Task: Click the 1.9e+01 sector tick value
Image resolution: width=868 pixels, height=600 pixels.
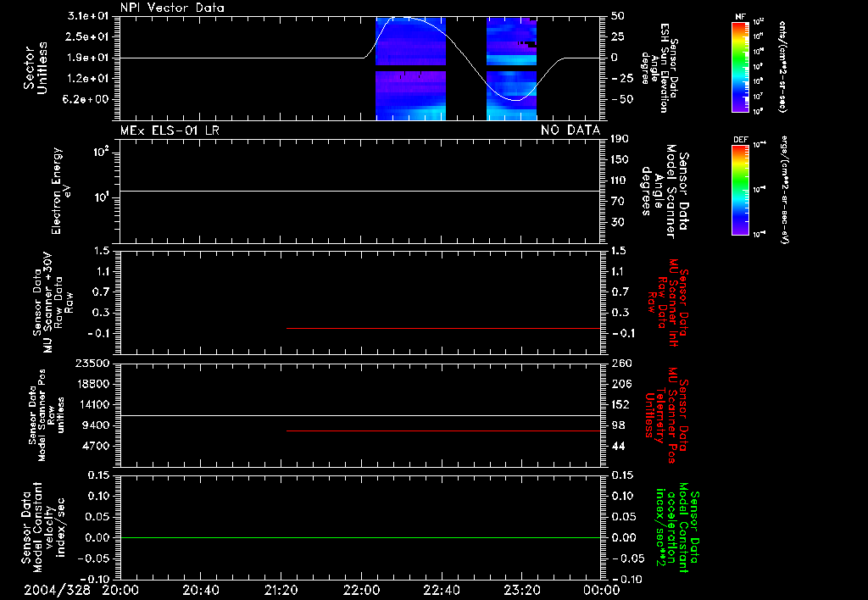Action: [x=88, y=58]
